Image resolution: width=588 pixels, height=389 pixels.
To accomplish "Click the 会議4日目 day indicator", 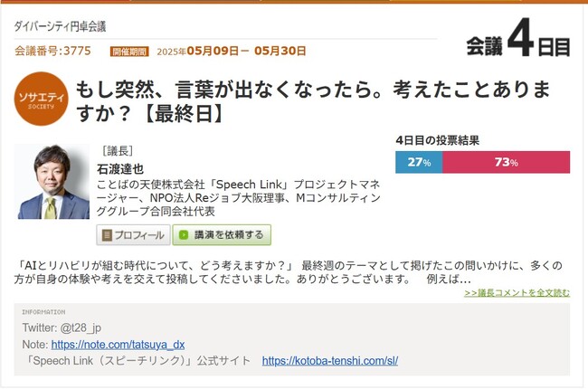I will 518,39.
